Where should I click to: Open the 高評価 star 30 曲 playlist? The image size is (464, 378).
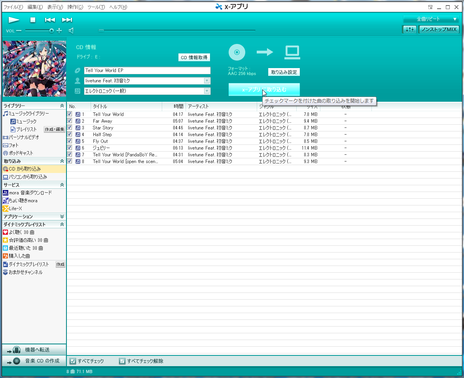click(26, 240)
